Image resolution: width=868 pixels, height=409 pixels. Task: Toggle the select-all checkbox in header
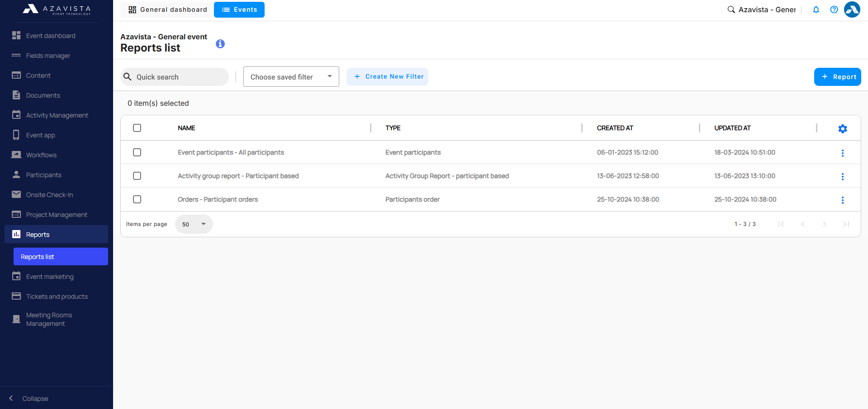pos(137,128)
